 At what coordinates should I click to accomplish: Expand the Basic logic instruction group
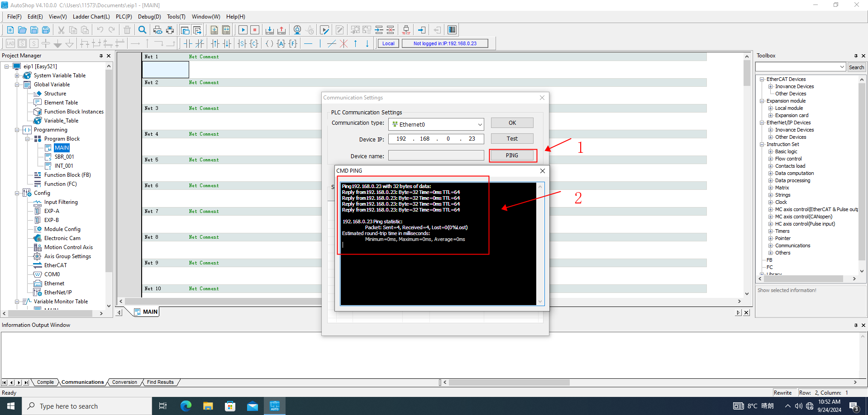tap(770, 151)
